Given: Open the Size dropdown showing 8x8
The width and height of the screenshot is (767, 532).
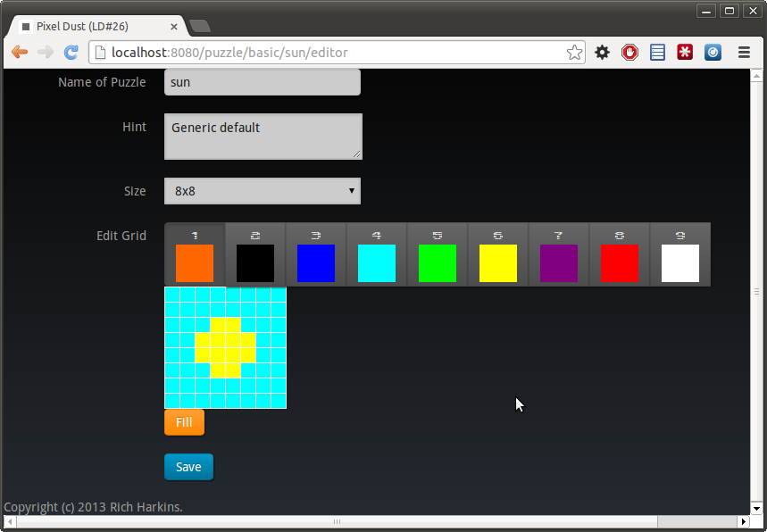Looking at the screenshot, I should (263, 191).
